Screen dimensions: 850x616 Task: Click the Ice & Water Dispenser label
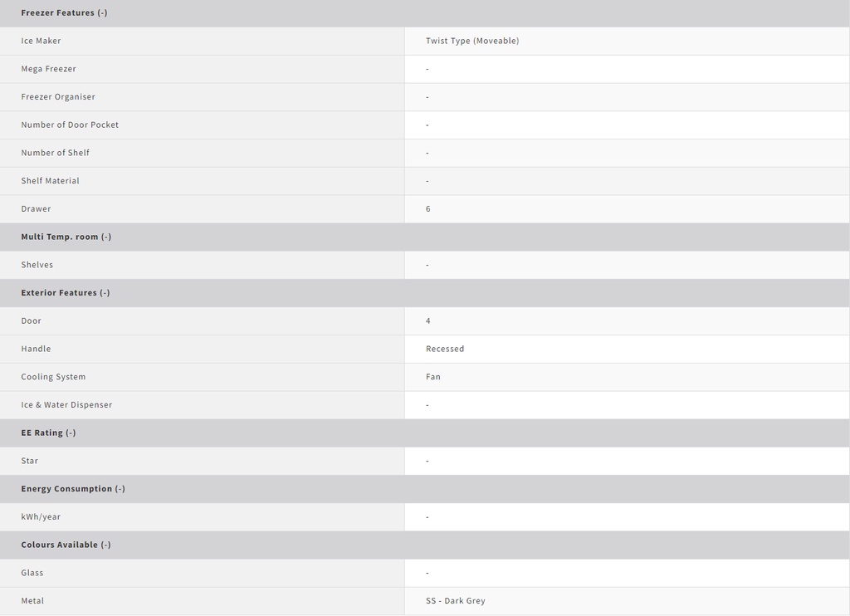pyautogui.click(x=66, y=405)
